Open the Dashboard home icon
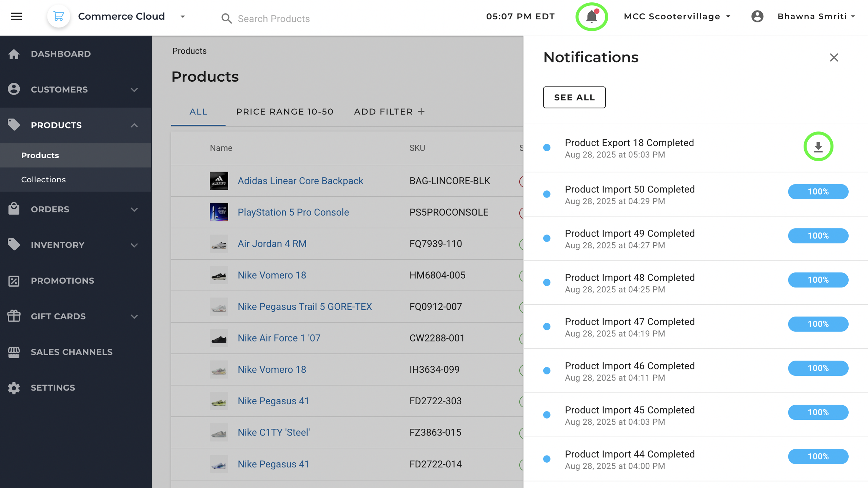Image resolution: width=868 pixels, height=488 pixels. [x=14, y=54]
